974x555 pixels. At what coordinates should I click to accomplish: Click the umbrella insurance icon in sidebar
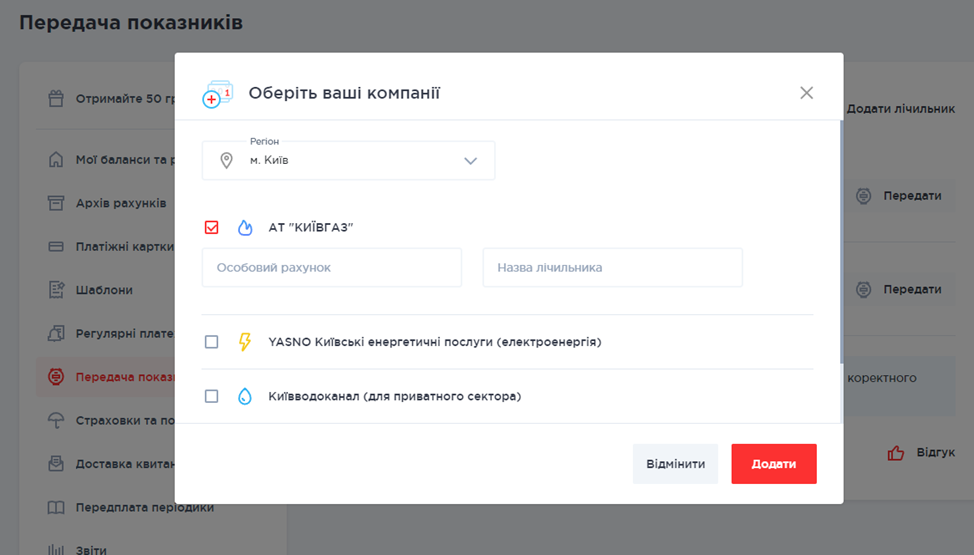point(56,421)
